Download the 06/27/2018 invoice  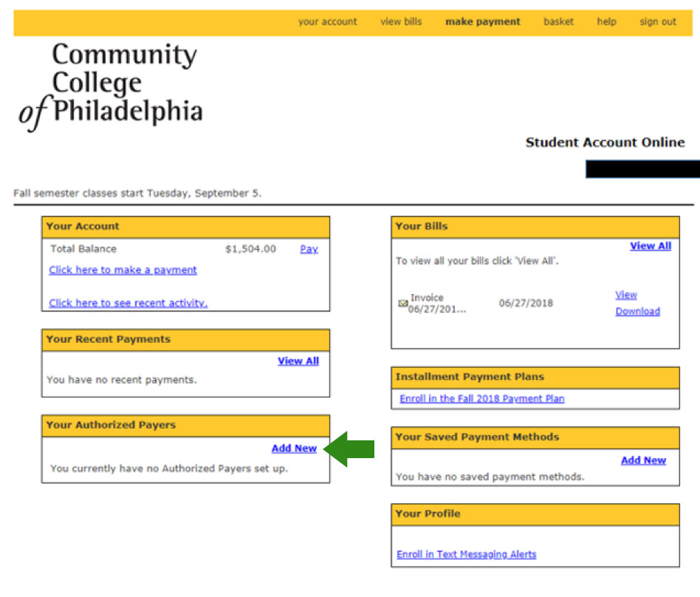637,312
